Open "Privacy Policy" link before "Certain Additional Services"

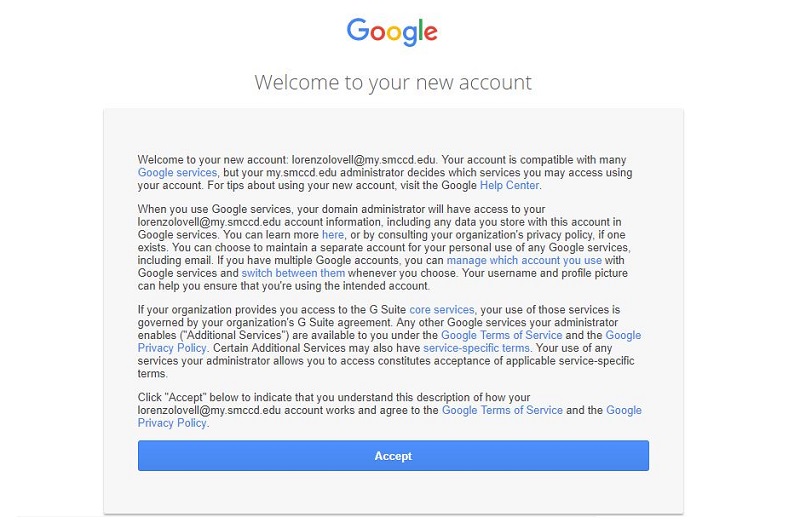[172, 348]
